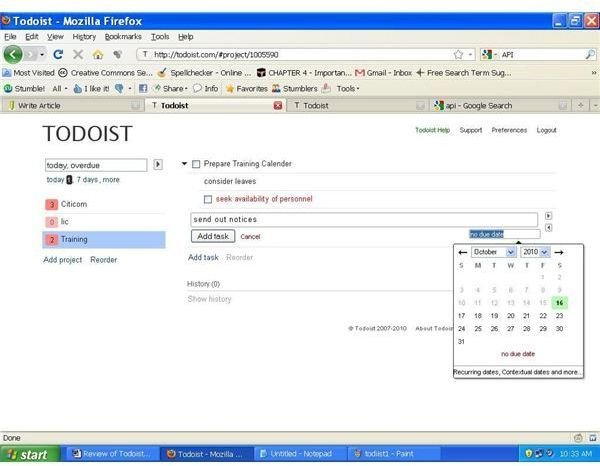Click the Facebook icon in StumbleUpon toolbar

pos(143,89)
